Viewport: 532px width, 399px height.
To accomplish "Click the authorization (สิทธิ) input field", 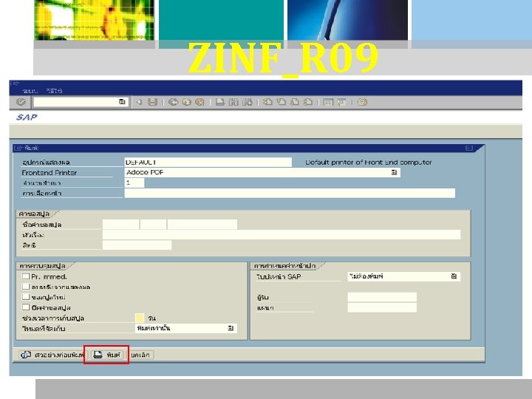I will 137,245.
